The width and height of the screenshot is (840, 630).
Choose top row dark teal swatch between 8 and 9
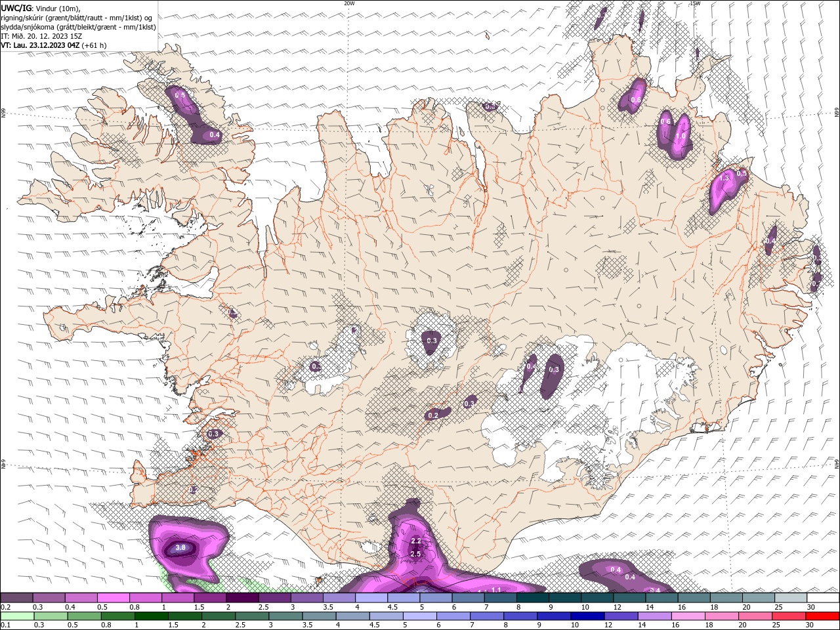pyautogui.click(x=532, y=598)
